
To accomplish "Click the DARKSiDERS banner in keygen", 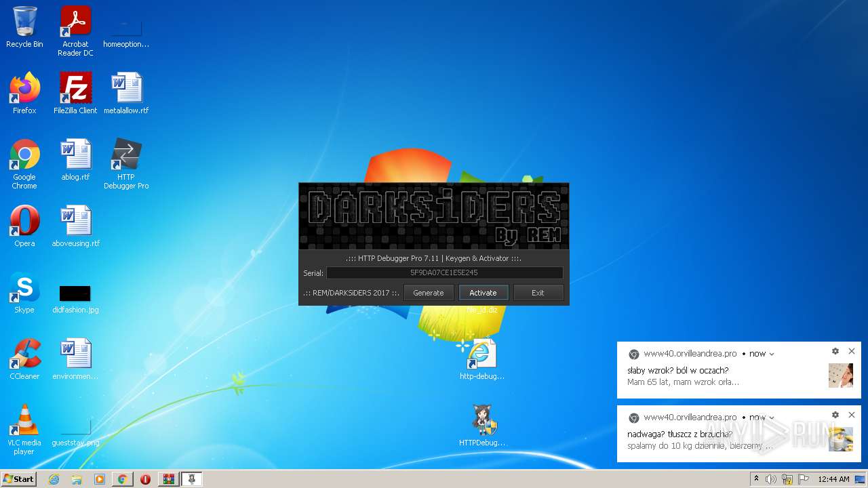I will pyautogui.click(x=434, y=216).
